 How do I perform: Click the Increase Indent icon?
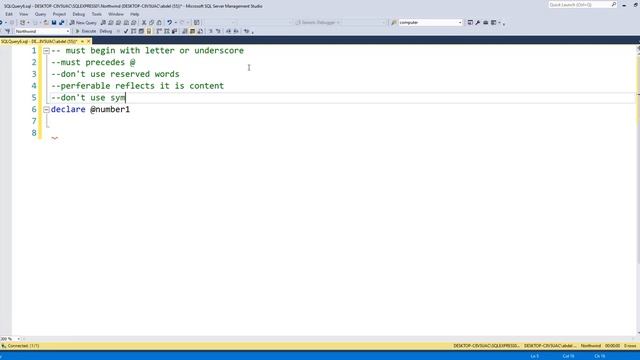pos(236,31)
